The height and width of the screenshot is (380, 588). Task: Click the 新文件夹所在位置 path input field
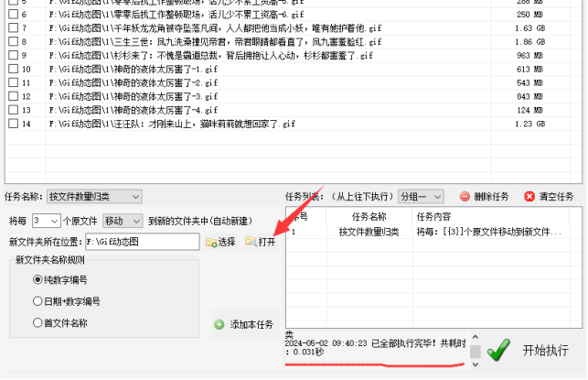[x=143, y=242]
